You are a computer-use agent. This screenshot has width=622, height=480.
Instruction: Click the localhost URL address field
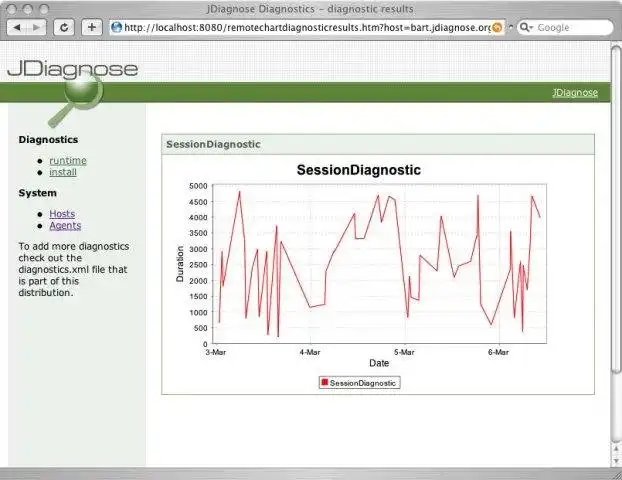click(x=307, y=27)
